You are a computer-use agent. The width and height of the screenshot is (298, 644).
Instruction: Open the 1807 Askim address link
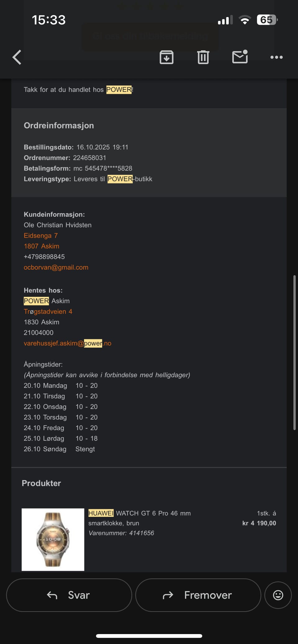41,246
